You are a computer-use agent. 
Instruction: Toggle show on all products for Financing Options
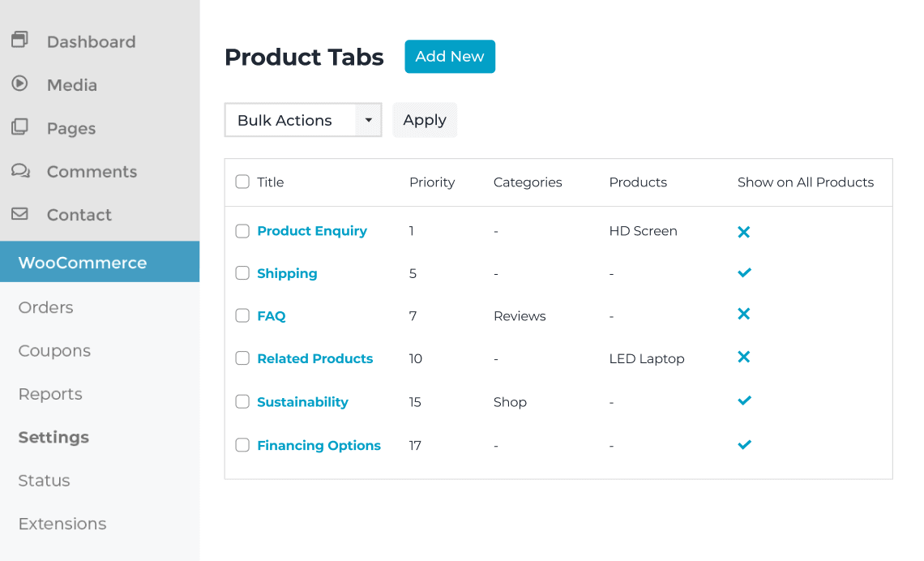coord(744,444)
